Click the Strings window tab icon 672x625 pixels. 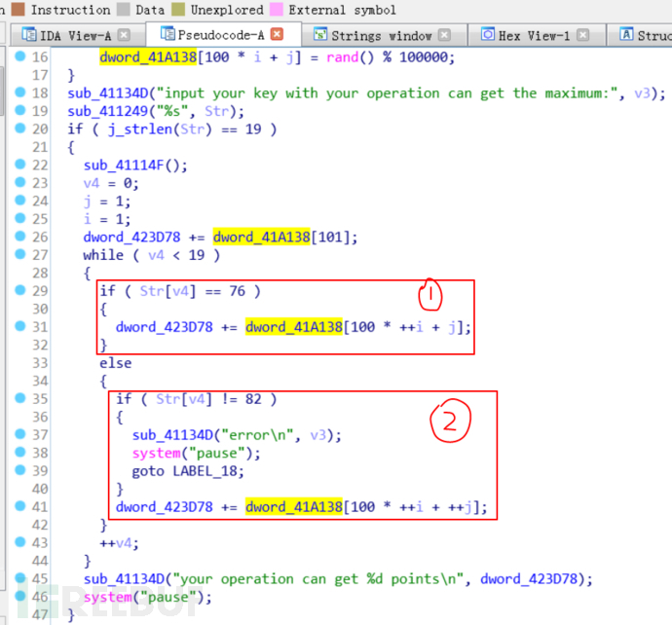pos(320,35)
